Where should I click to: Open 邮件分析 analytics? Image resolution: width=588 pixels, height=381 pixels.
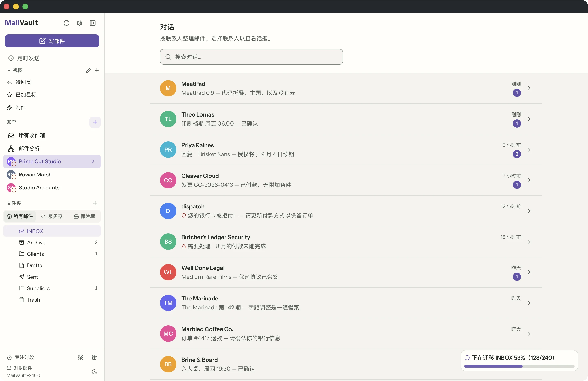tap(52, 148)
